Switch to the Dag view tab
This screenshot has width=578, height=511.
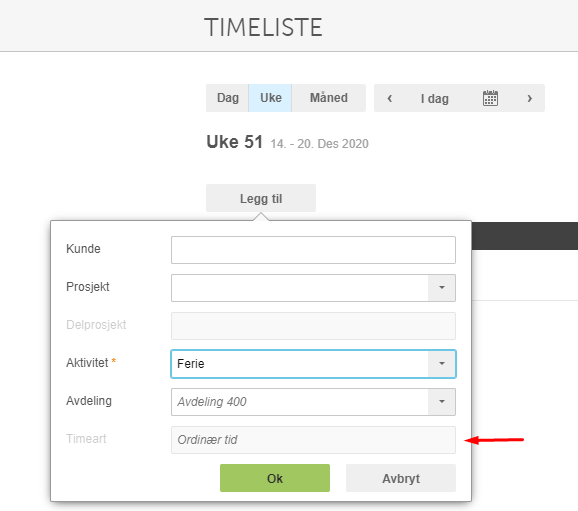tap(227, 98)
